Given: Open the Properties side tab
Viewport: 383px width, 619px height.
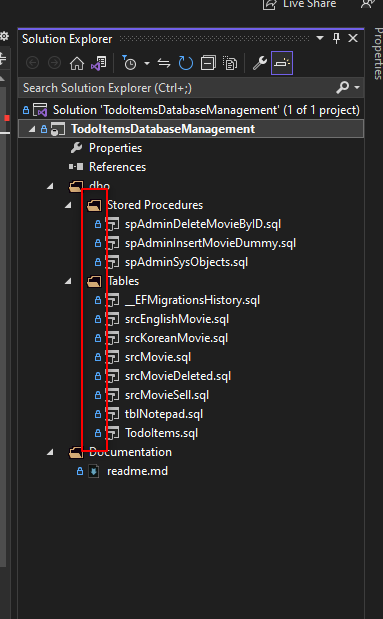Looking at the screenshot, I should point(378,53).
